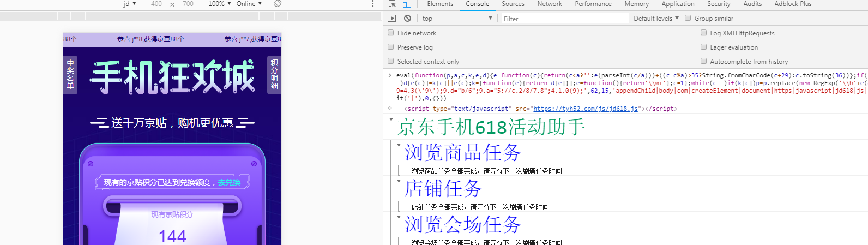Switch to the Sources tab
This screenshot has width=868, height=245.
[x=513, y=4]
